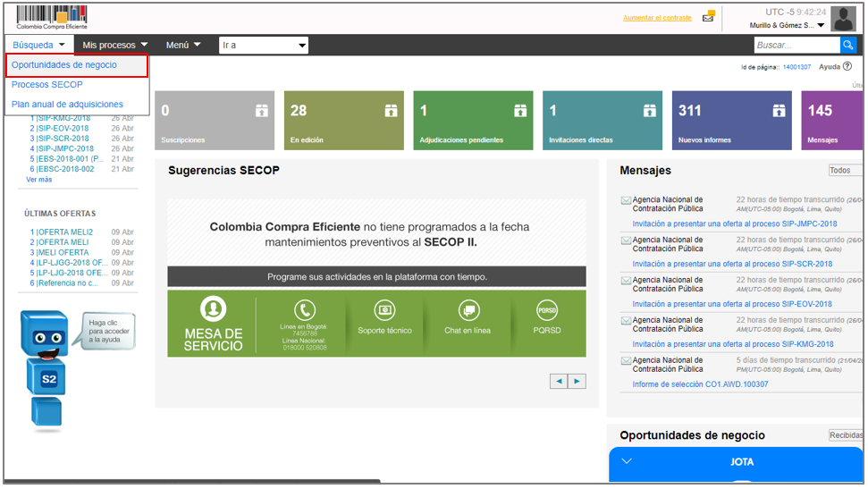Screen dimensions: 868x489
Task: Click the icon on Nuevos informes tile
Action: pos(779,111)
